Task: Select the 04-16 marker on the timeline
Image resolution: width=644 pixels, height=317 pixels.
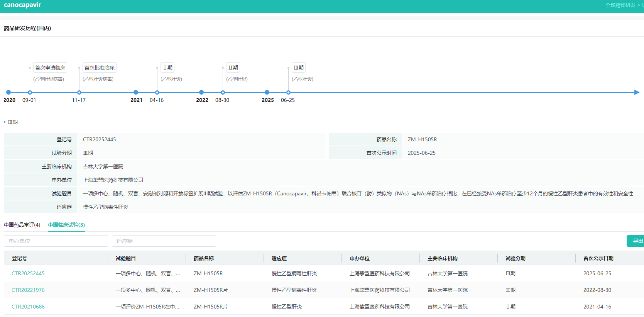Action: [157, 92]
